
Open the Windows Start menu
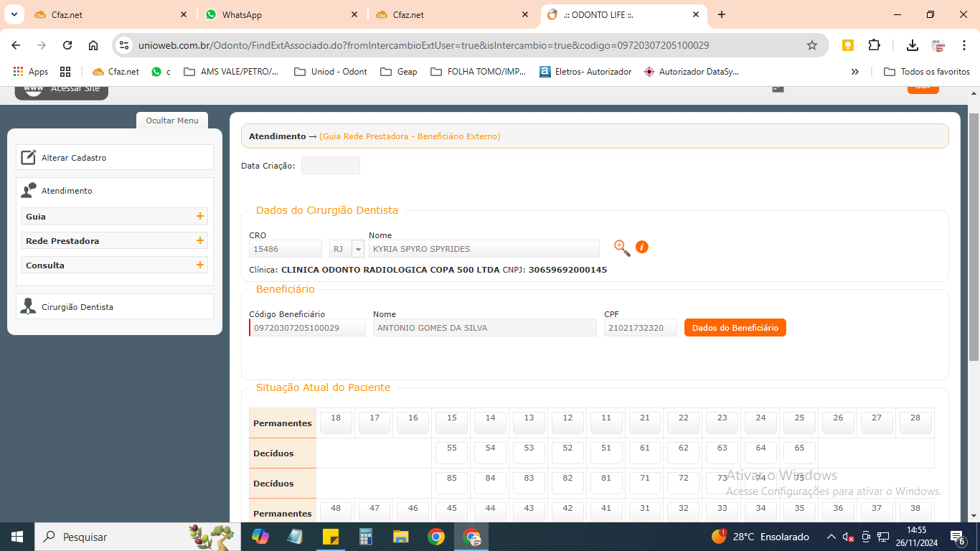pyautogui.click(x=17, y=537)
